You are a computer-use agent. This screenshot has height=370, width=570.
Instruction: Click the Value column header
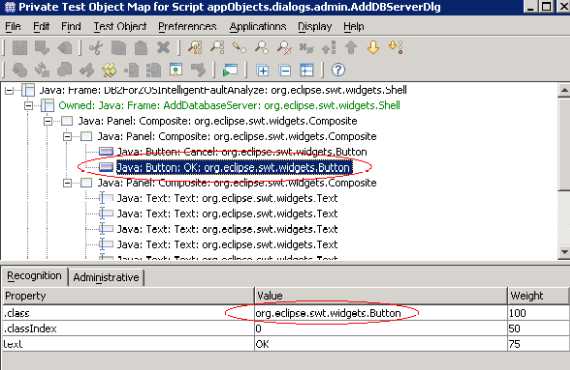click(x=380, y=296)
